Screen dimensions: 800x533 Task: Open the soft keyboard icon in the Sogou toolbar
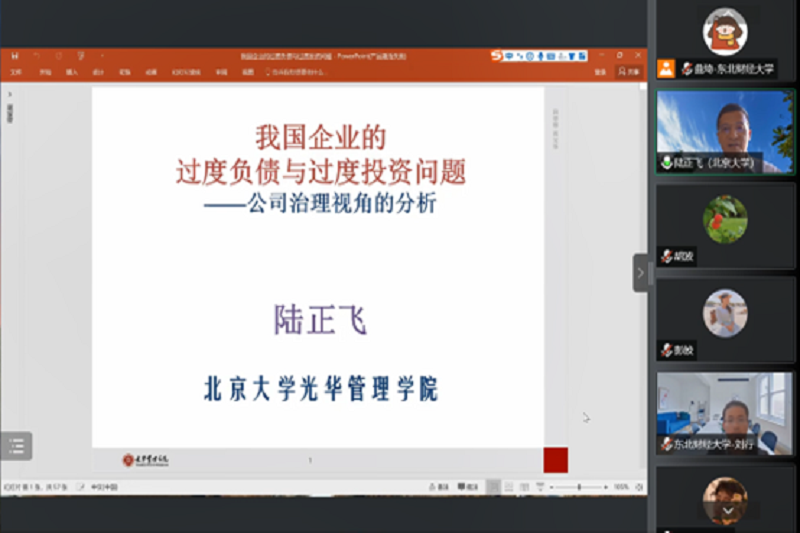click(x=551, y=56)
